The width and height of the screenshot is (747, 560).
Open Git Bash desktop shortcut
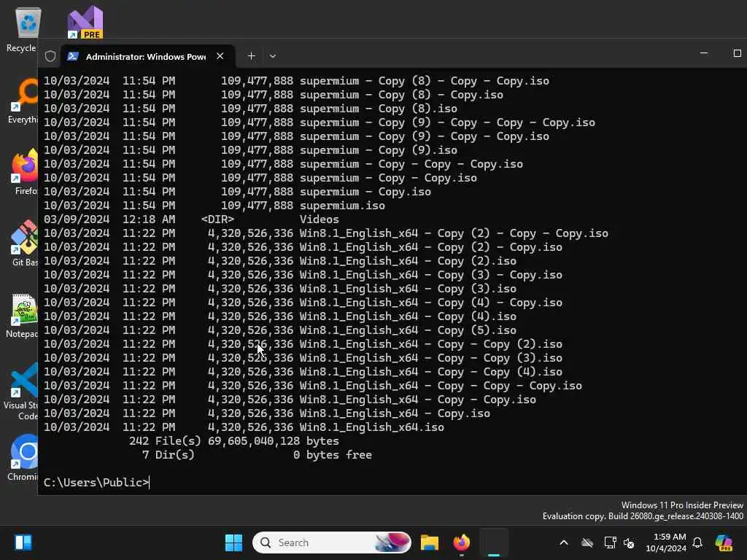pyautogui.click(x=25, y=244)
